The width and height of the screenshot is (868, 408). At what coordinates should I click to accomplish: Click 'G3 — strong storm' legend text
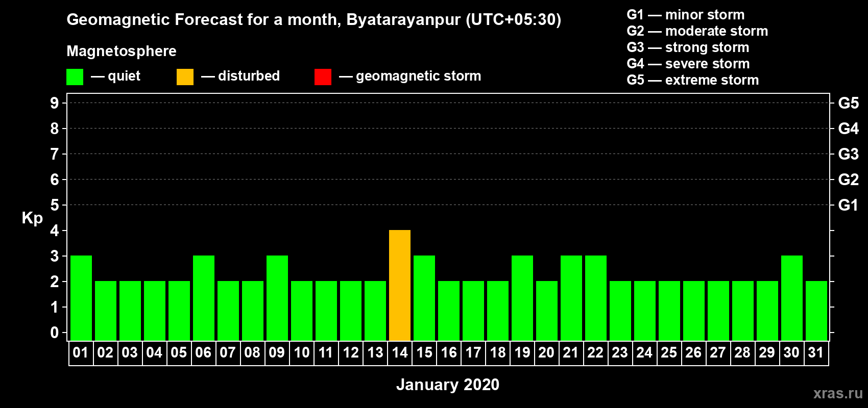click(688, 47)
